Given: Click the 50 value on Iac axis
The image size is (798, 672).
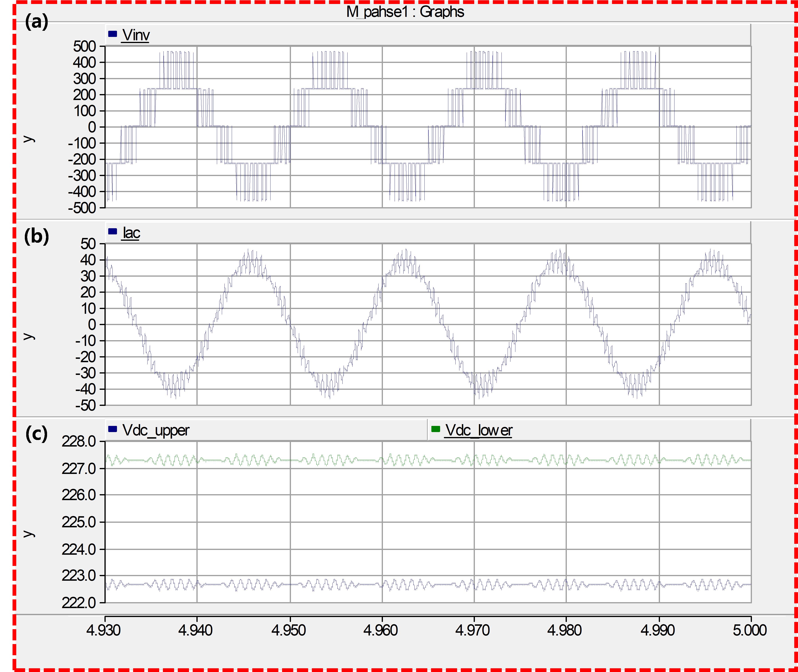Looking at the screenshot, I should pyautogui.click(x=88, y=244).
